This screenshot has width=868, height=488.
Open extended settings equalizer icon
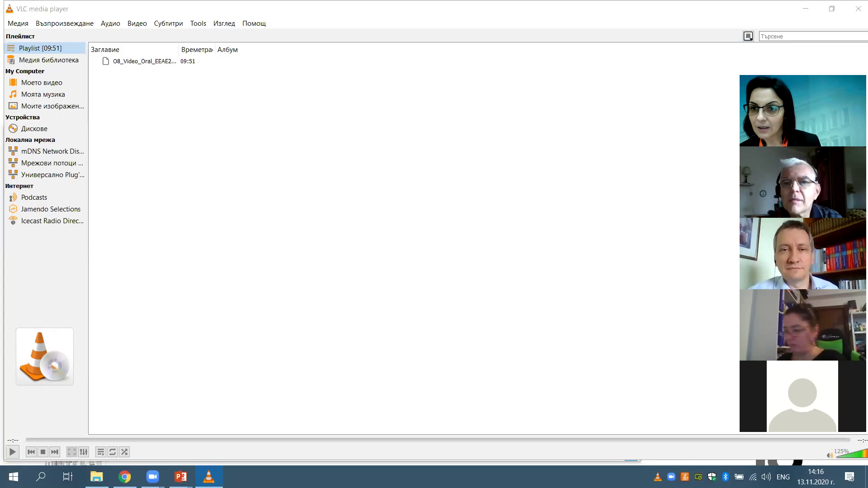click(x=84, y=452)
